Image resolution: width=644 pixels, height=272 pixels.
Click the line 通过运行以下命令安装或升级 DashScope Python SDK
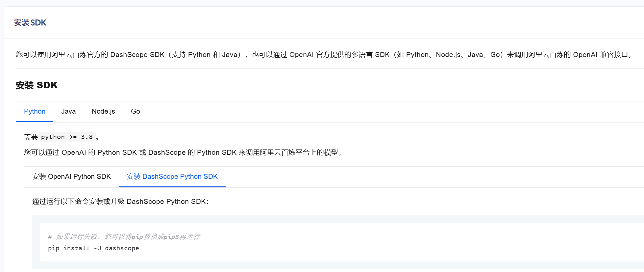coord(120,202)
